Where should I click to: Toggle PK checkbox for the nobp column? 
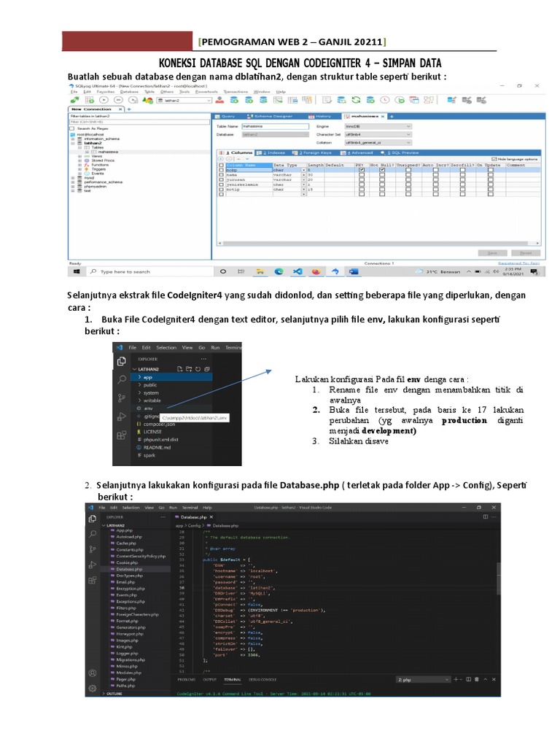coord(361,170)
